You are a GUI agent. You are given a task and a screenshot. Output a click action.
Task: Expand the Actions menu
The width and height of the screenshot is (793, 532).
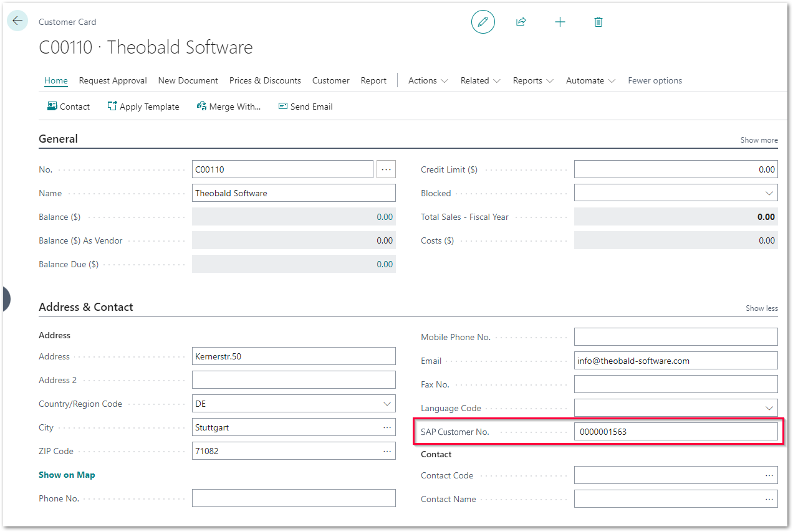tap(428, 80)
